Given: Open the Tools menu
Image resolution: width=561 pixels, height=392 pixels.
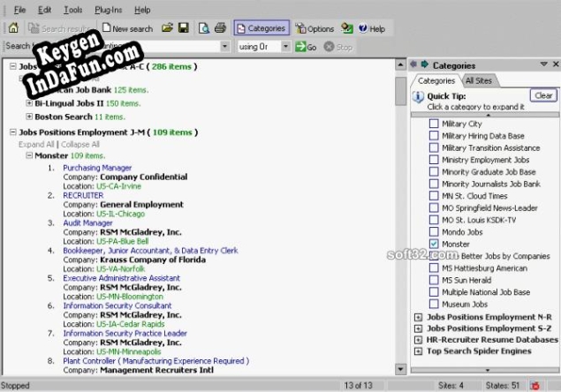Looking at the screenshot, I should pyautogui.click(x=72, y=10).
